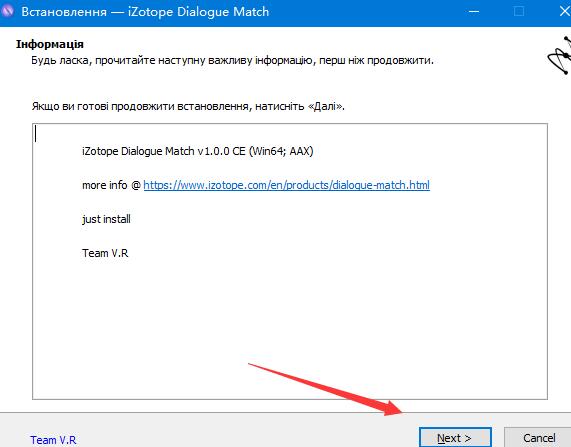Click the 'Будь ласка, прочитайте' subtitle text
571x447 pixels.
232,60
